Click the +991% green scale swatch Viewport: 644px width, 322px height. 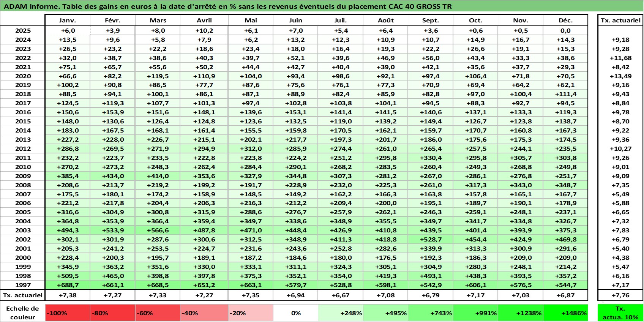475,313
